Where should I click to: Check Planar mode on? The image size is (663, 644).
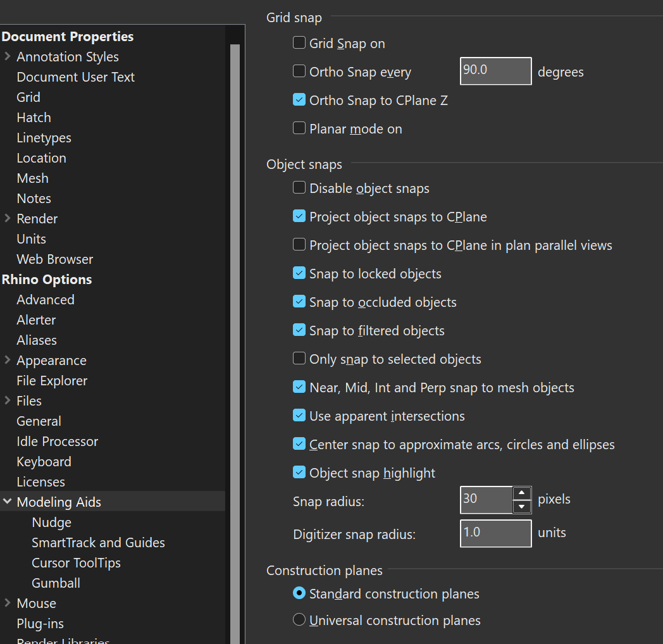(299, 128)
